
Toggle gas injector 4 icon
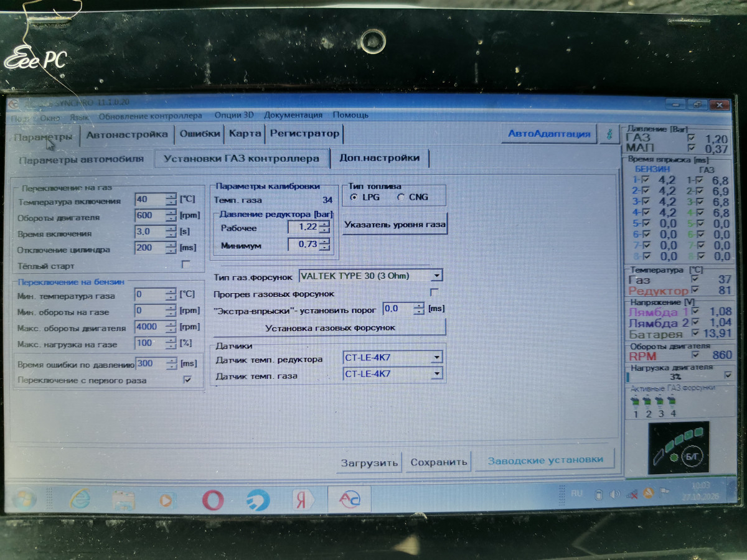(x=672, y=401)
